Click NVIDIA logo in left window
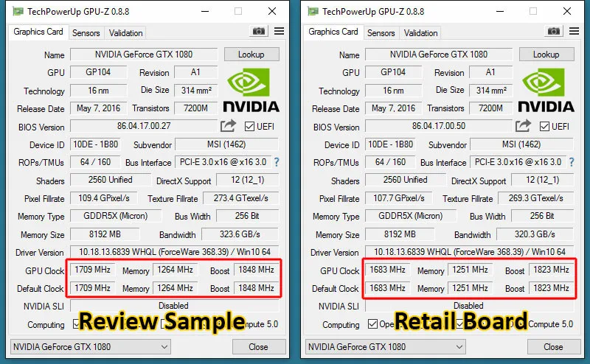 (x=251, y=90)
